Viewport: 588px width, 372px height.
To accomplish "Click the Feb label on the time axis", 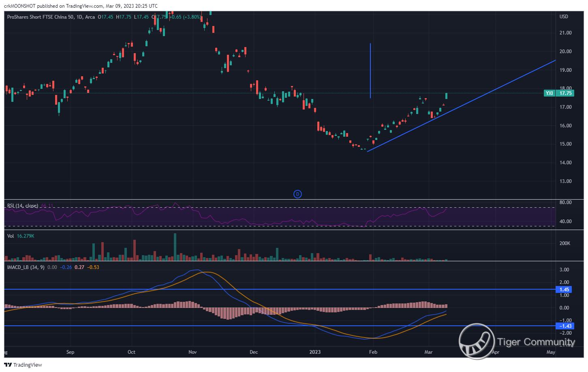I will [373, 352].
